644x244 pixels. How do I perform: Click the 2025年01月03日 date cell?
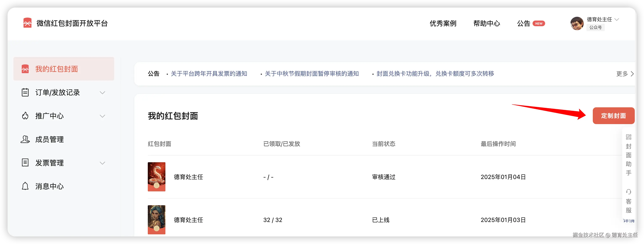503,220
